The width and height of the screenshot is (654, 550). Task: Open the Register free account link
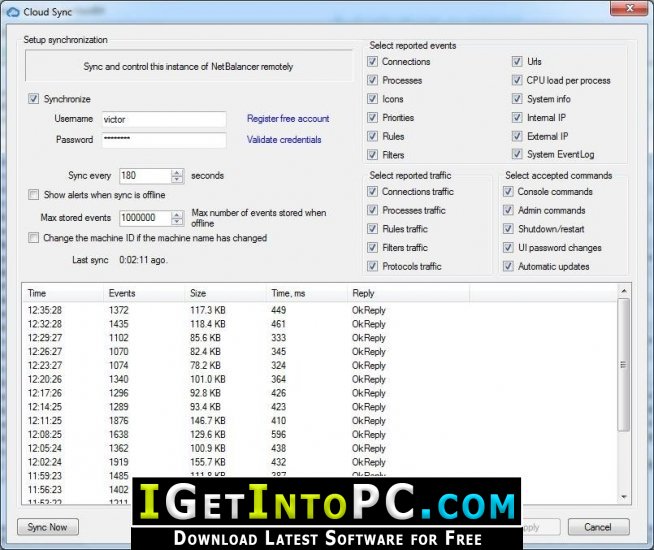(x=288, y=118)
